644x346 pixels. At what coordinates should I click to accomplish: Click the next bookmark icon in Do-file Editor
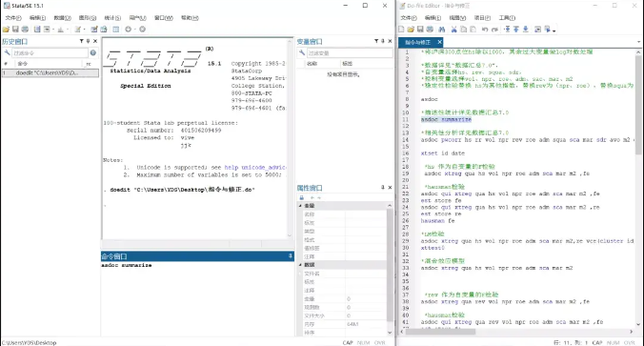(x=525, y=30)
